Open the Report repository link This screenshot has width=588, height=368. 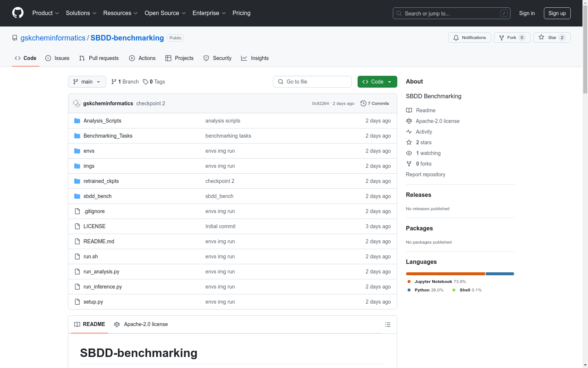pos(425,174)
